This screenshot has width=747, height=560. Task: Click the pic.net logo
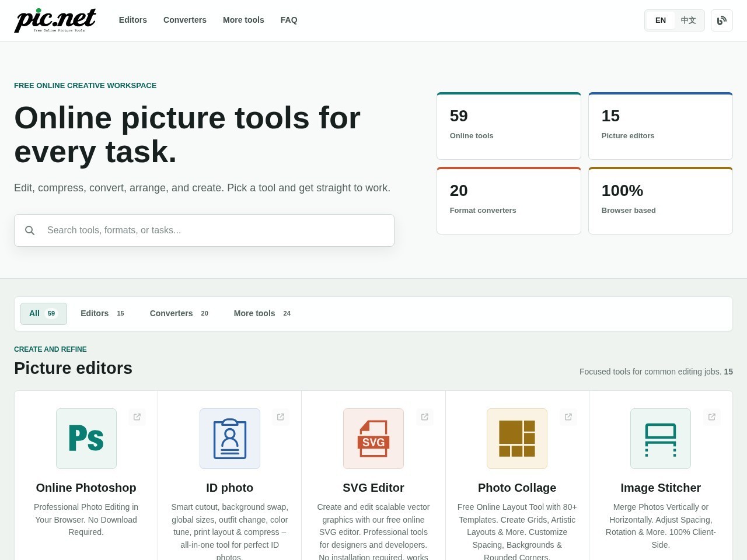tap(55, 20)
